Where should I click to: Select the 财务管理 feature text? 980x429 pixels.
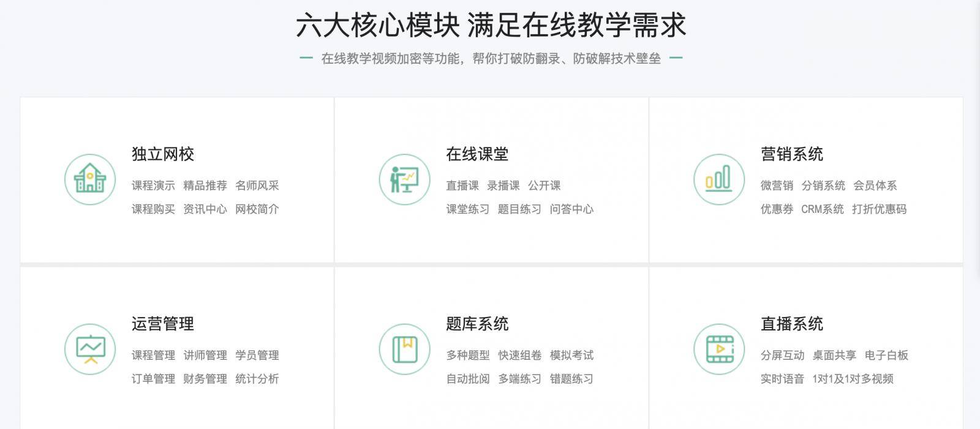205,379
